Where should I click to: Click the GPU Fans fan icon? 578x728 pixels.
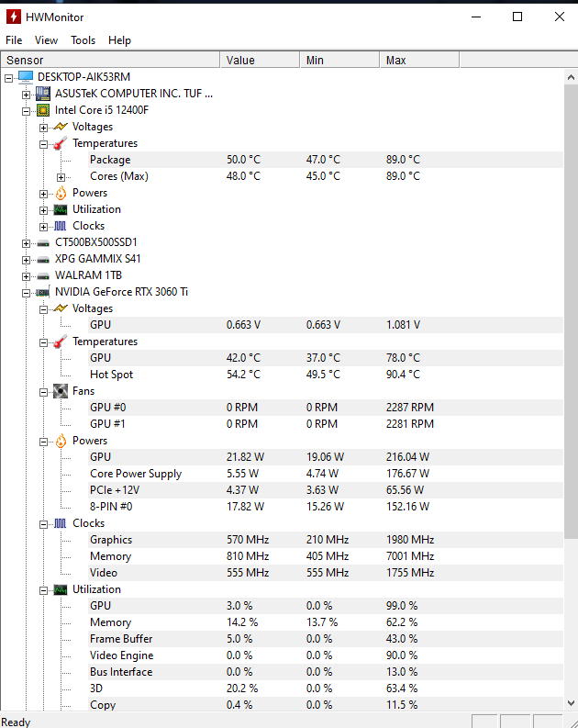61,391
